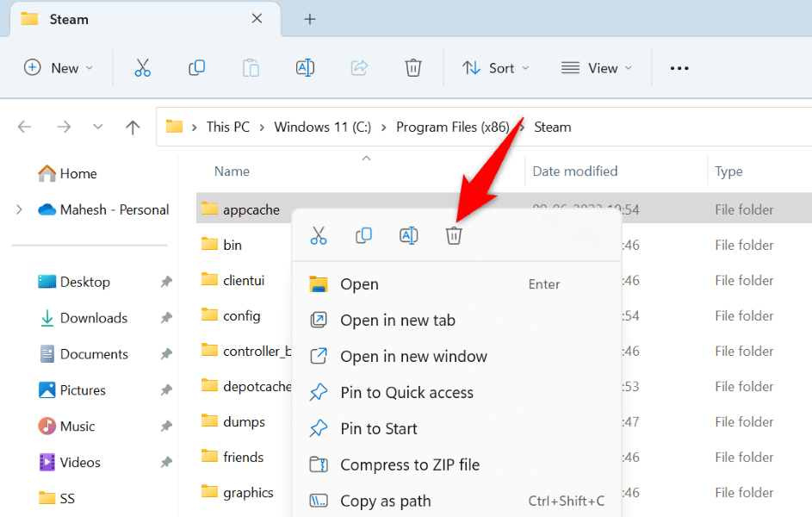The height and width of the screenshot is (517, 812).
Task: Click the Rename icon in the context menu
Action: pos(409,235)
